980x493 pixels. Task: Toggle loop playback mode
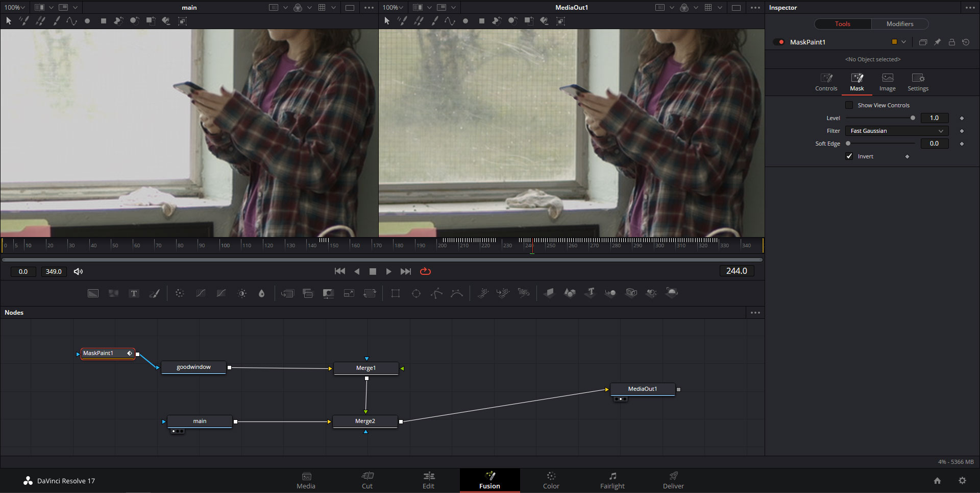[x=425, y=271]
